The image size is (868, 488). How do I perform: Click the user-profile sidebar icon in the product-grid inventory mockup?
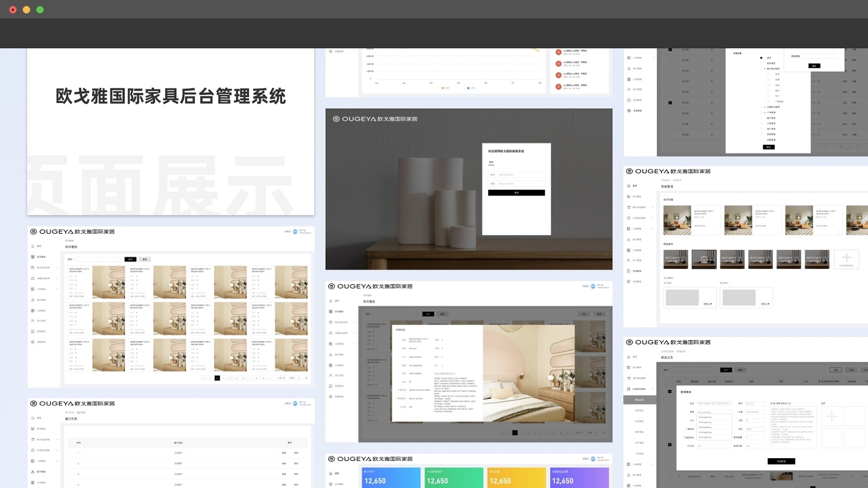pos(33,321)
